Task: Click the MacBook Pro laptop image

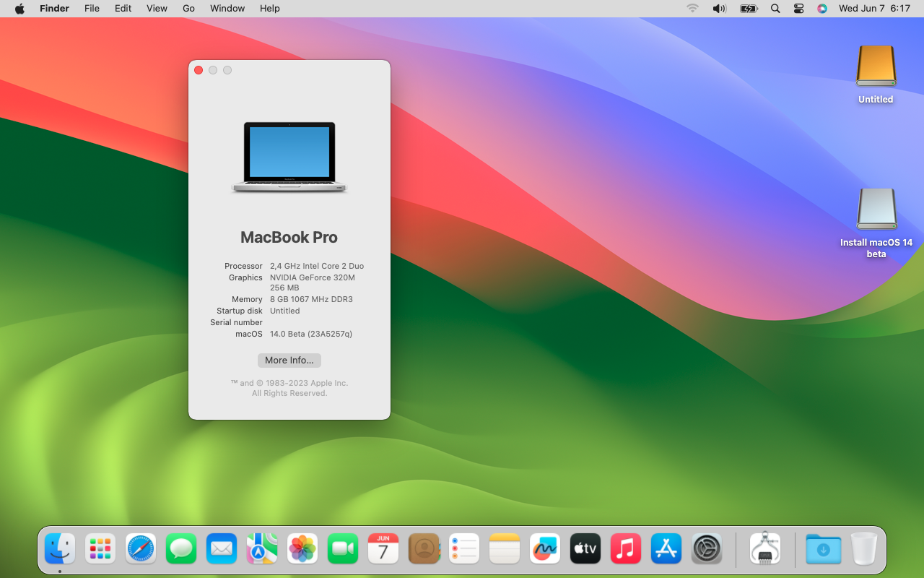Action: click(x=289, y=158)
